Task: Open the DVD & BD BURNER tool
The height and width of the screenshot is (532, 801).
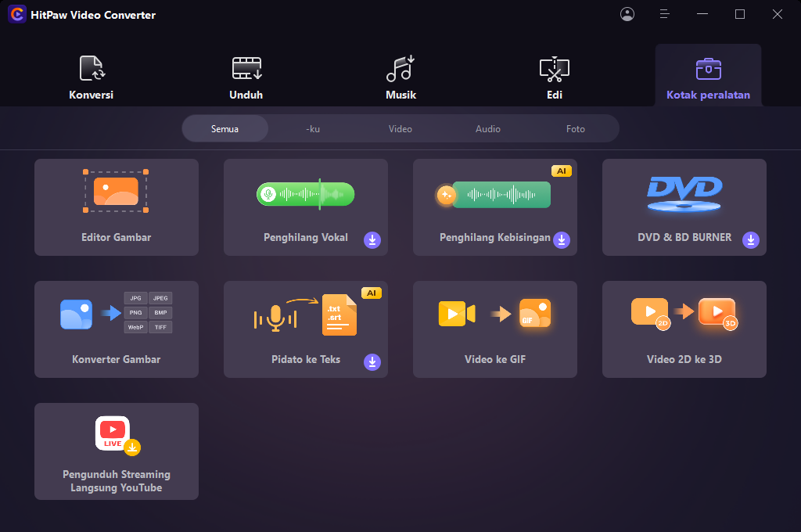Action: (684, 207)
